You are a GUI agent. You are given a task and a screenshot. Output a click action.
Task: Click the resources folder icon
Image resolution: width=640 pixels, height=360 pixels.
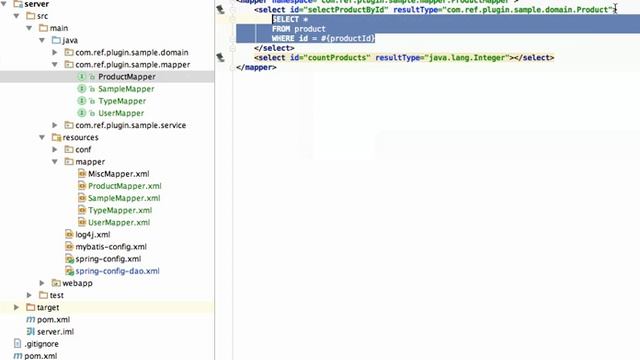pos(56,138)
